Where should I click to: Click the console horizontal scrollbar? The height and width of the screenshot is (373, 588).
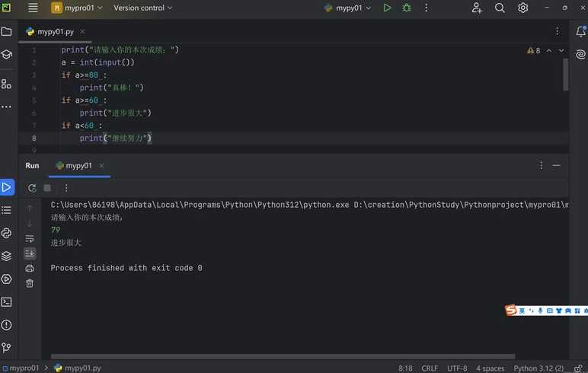pos(283,356)
